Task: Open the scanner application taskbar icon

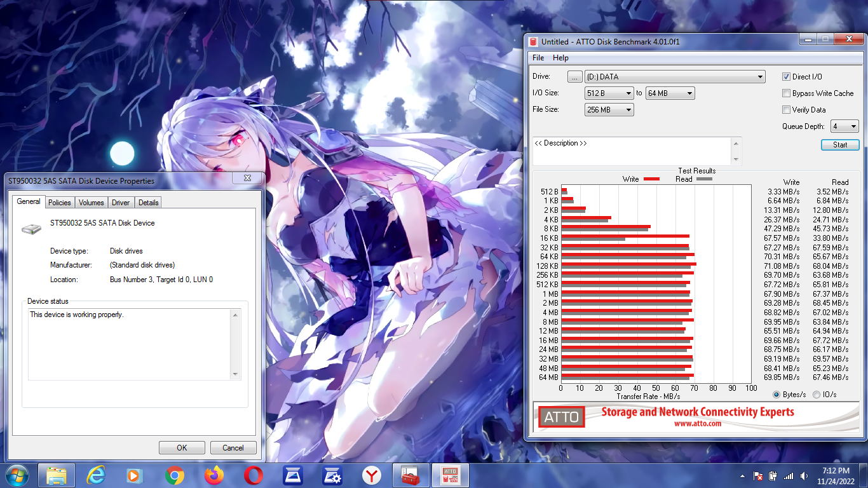Action: pyautogui.click(x=293, y=475)
